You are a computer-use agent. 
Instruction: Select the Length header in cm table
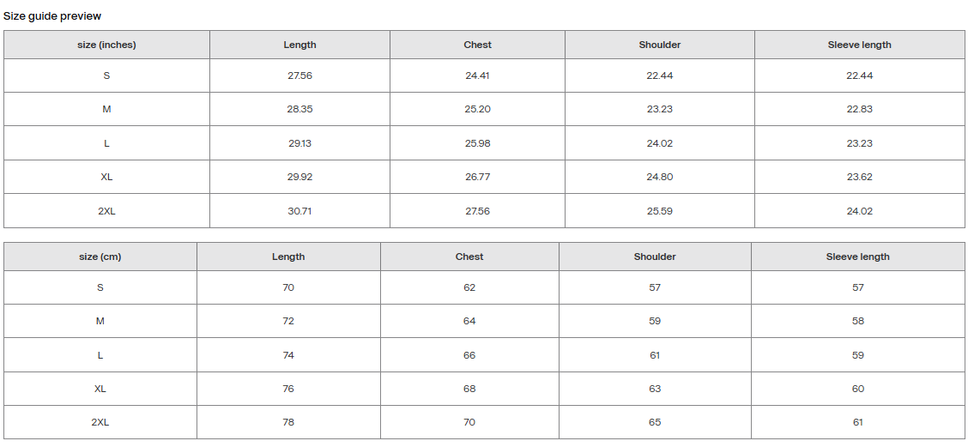click(288, 257)
